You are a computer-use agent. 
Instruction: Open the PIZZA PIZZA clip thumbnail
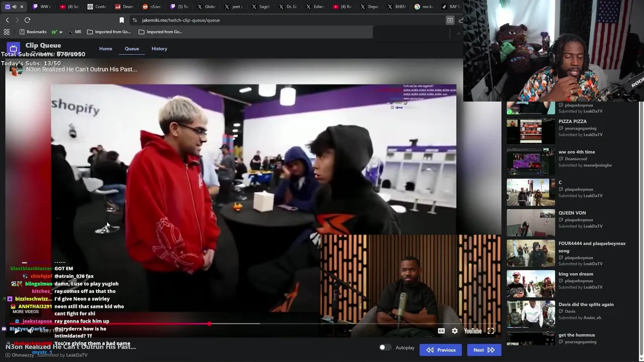tap(531, 131)
